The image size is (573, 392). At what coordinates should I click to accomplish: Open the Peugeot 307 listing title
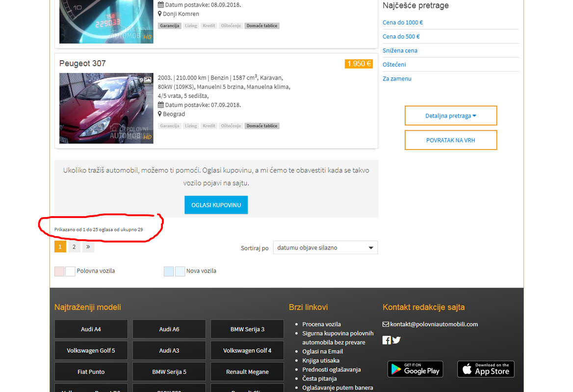(x=82, y=64)
